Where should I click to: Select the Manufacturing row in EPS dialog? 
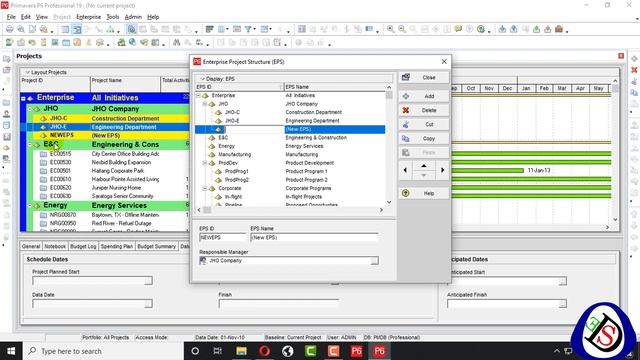[290, 154]
